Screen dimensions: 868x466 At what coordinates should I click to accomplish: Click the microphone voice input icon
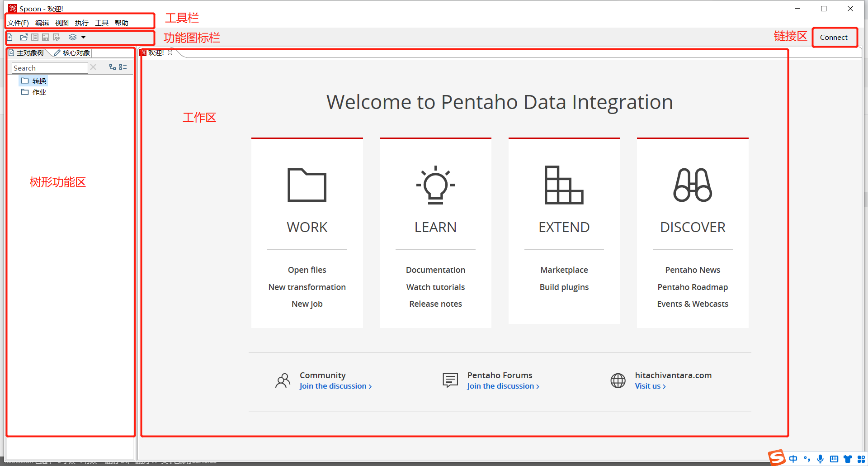(x=821, y=459)
